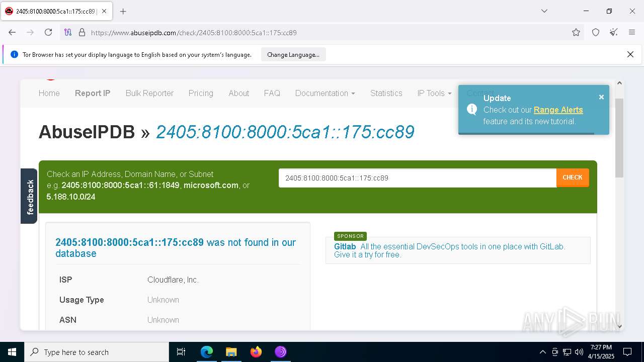The height and width of the screenshot is (362, 644).
Task: Expand the Documentation dropdown
Action: tap(325, 93)
